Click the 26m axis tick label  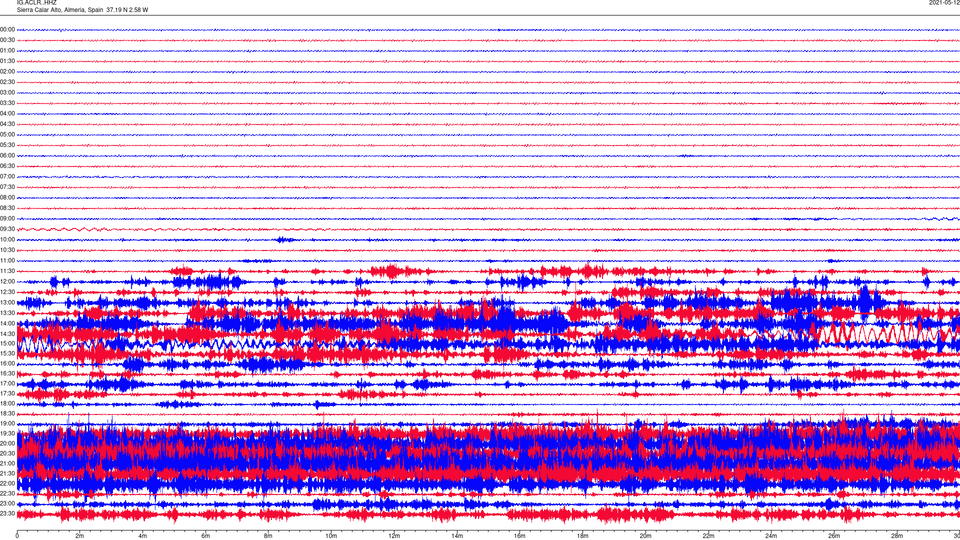pos(834,536)
